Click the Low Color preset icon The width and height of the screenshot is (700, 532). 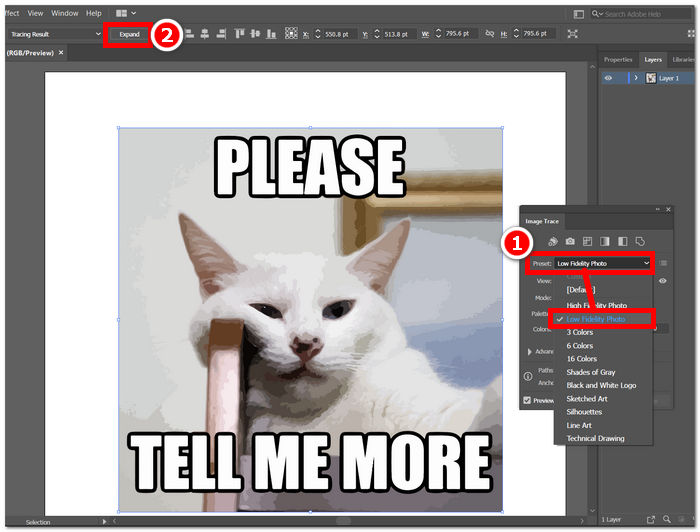(588, 241)
